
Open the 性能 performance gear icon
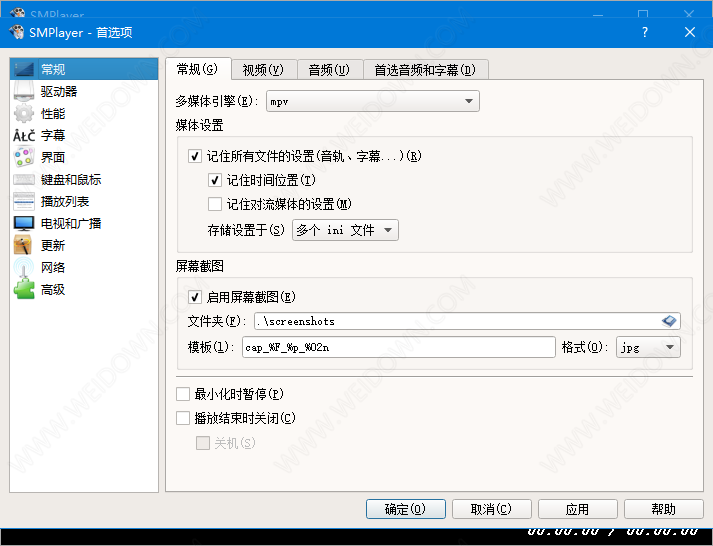click(24, 113)
